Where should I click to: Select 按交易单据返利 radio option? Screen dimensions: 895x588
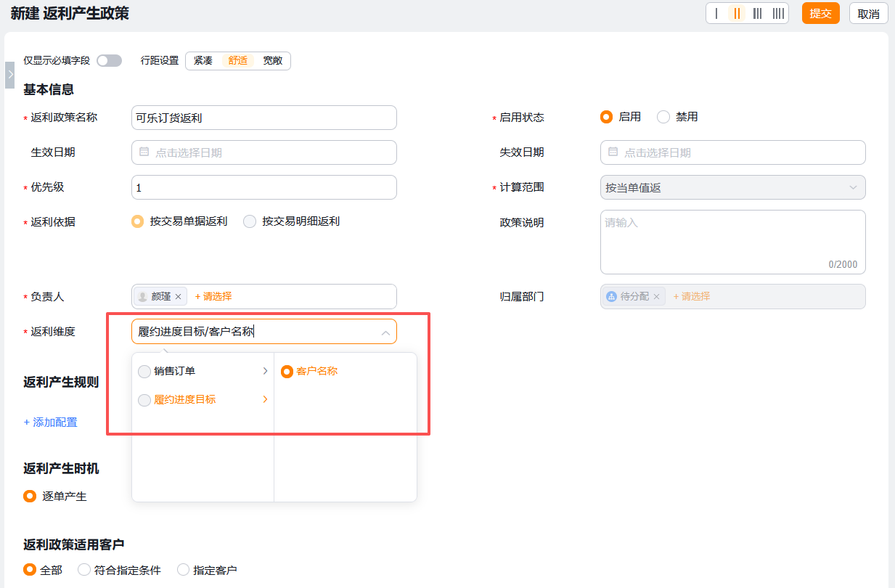pos(137,221)
